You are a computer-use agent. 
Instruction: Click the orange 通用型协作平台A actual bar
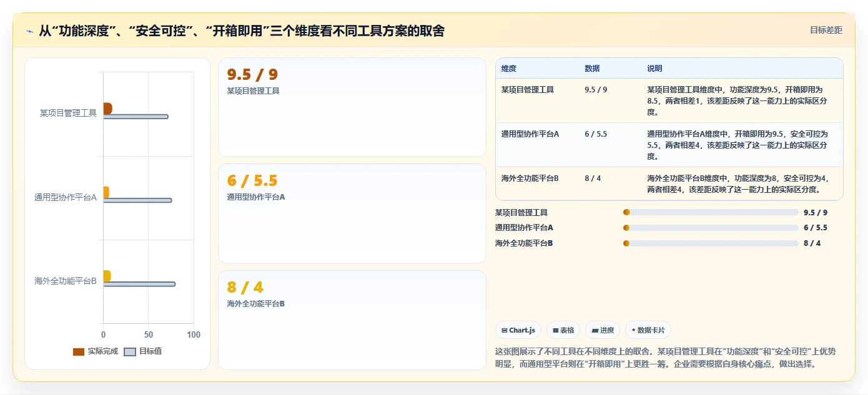click(106, 192)
